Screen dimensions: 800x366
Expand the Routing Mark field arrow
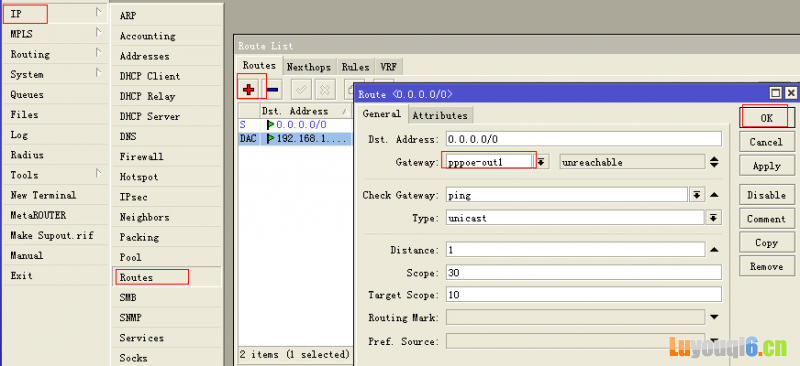714,318
